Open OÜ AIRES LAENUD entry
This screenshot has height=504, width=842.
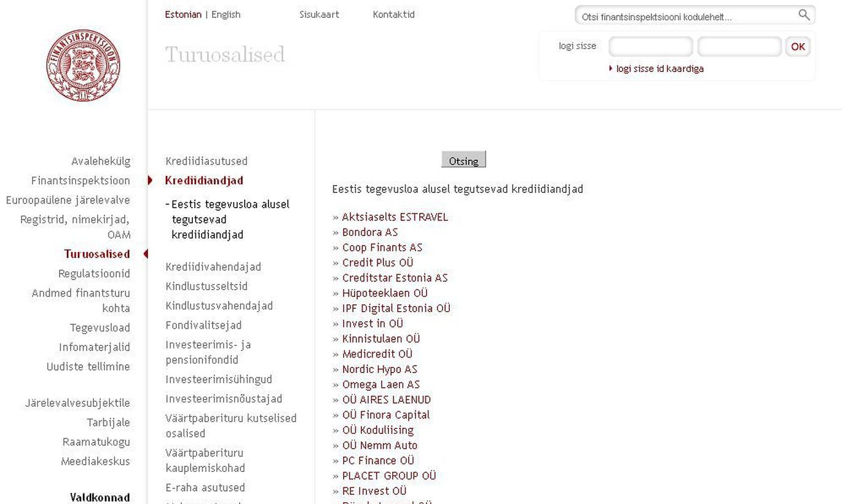click(x=387, y=400)
